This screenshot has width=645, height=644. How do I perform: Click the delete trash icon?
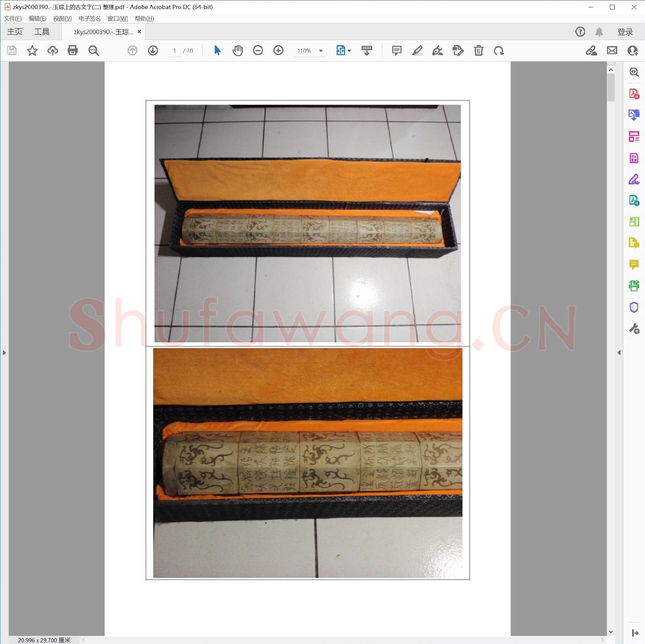[478, 50]
